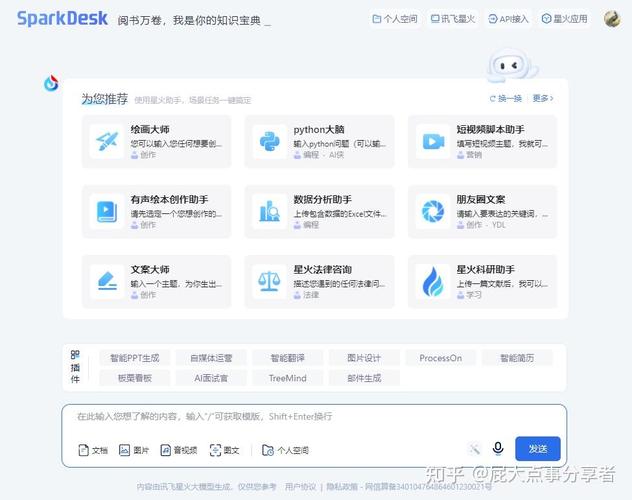Select the 数据分析助手 card title
Screen dimensions: 632x500
322,199
